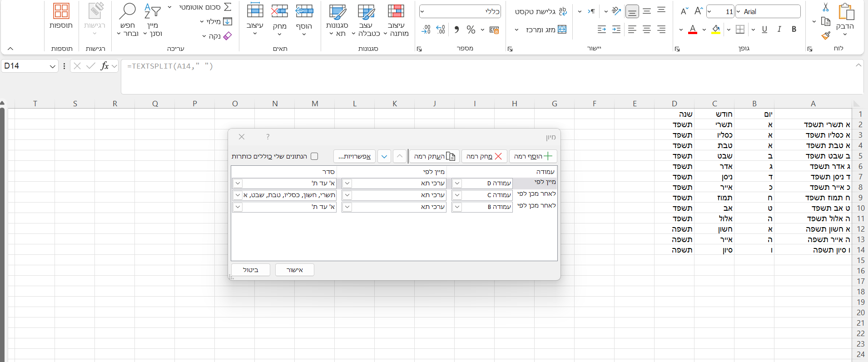Open Format as Table (עצב כטבלה)
This screenshot has width=868, height=362.
[x=366, y=20]
